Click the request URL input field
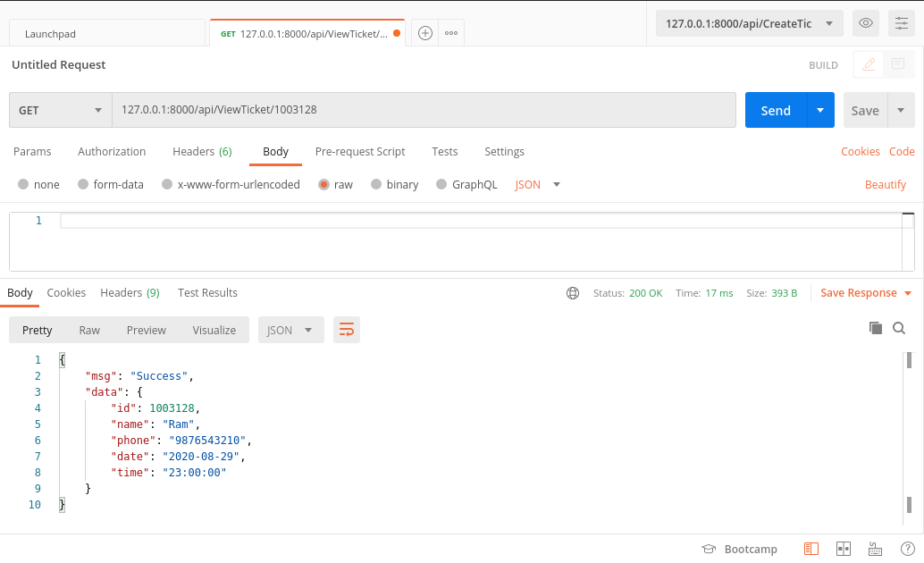 pyautogui.click(x=424, y=110)
